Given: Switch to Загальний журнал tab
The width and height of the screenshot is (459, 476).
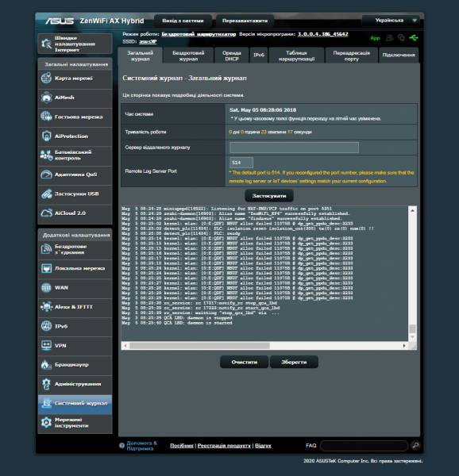Looking at the screenshot, I should point(140,56).
